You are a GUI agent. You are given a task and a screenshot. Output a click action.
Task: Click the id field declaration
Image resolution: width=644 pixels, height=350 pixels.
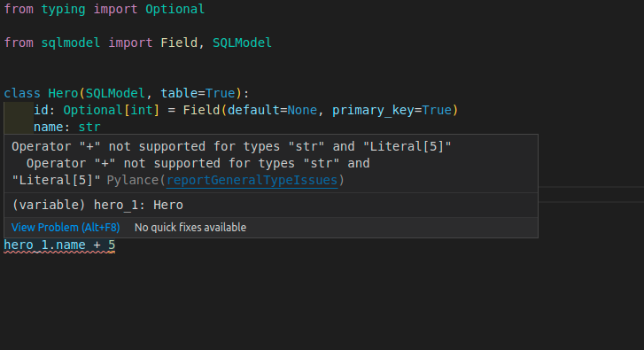tap(41, 110)
